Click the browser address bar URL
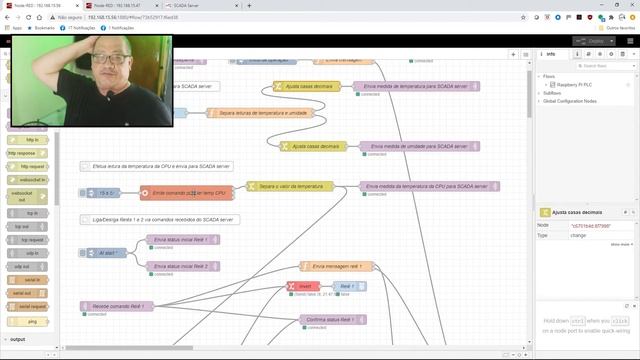Image resolution: width=640 pixels, height=360 pixels. [133, 18]
